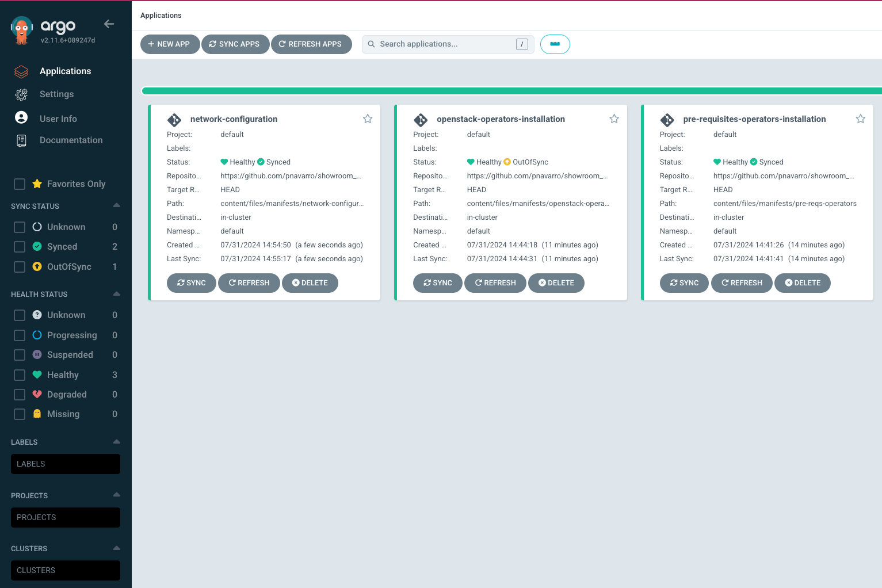Enable the Favorites Only checkbox

[20, 184]
